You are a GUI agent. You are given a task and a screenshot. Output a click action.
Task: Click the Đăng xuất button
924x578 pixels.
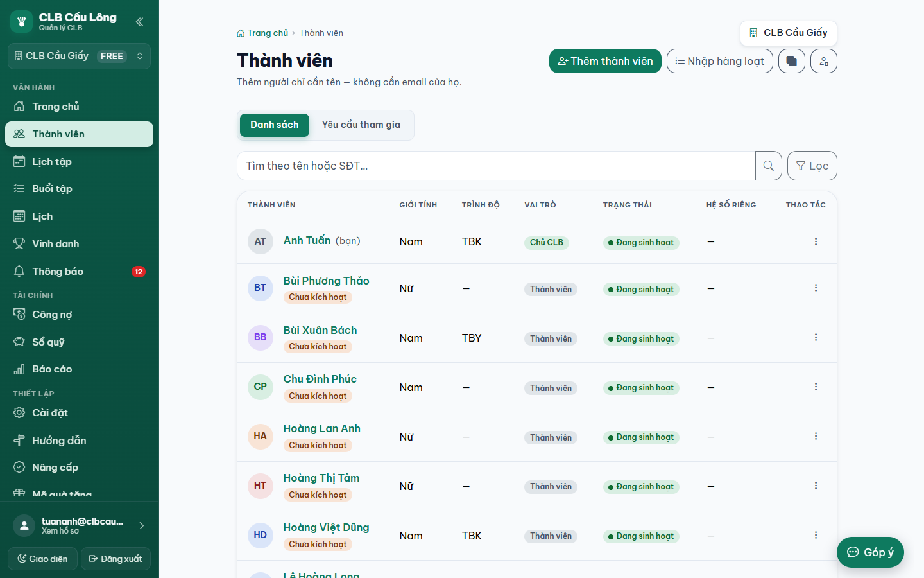[x=116, y=559]
